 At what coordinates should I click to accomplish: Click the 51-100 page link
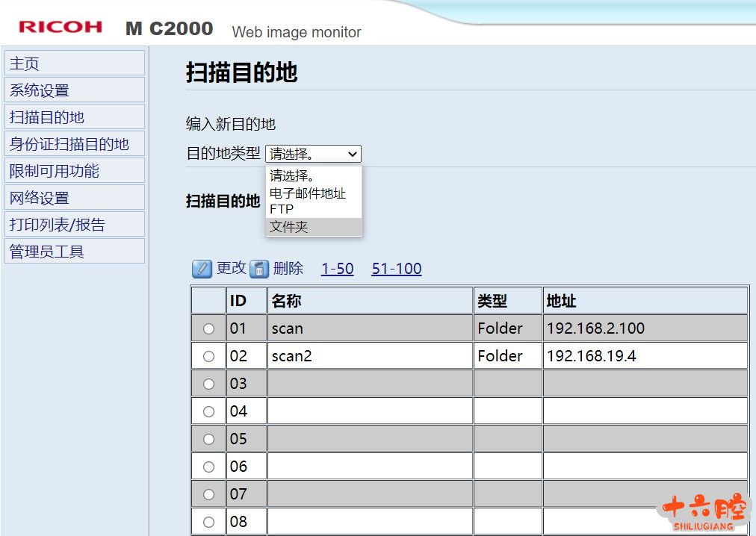coord(396,269)
